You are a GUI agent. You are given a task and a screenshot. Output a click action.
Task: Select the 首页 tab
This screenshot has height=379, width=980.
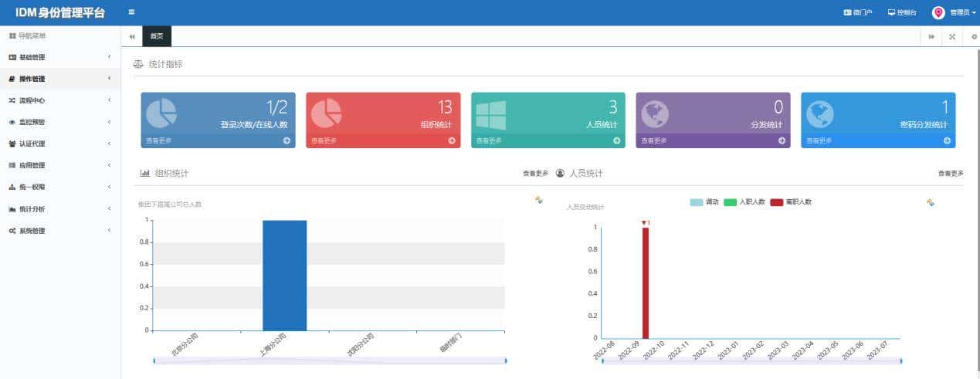point(157,36)
